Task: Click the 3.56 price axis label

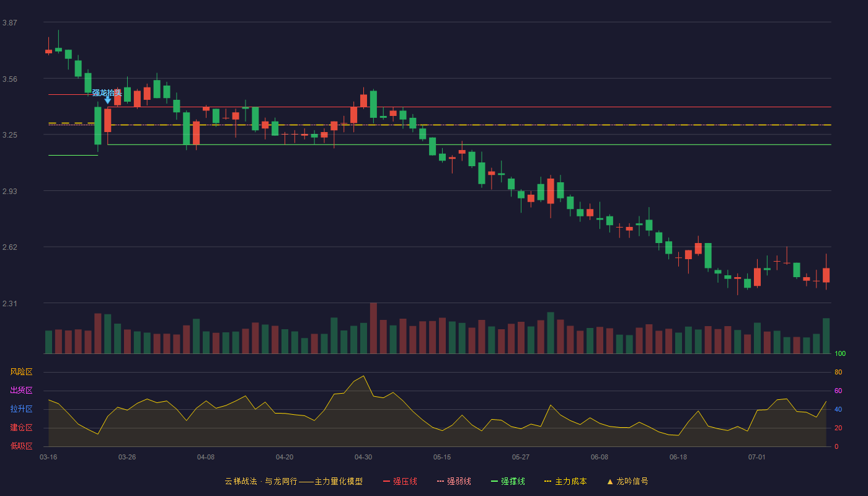Action: pyautogui.click(x=10, y=79)
